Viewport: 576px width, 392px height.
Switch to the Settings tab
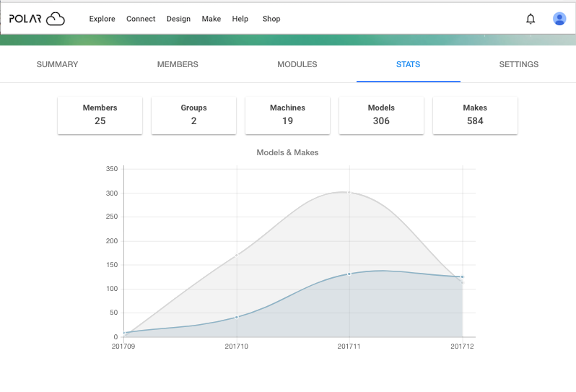[519, 64]
